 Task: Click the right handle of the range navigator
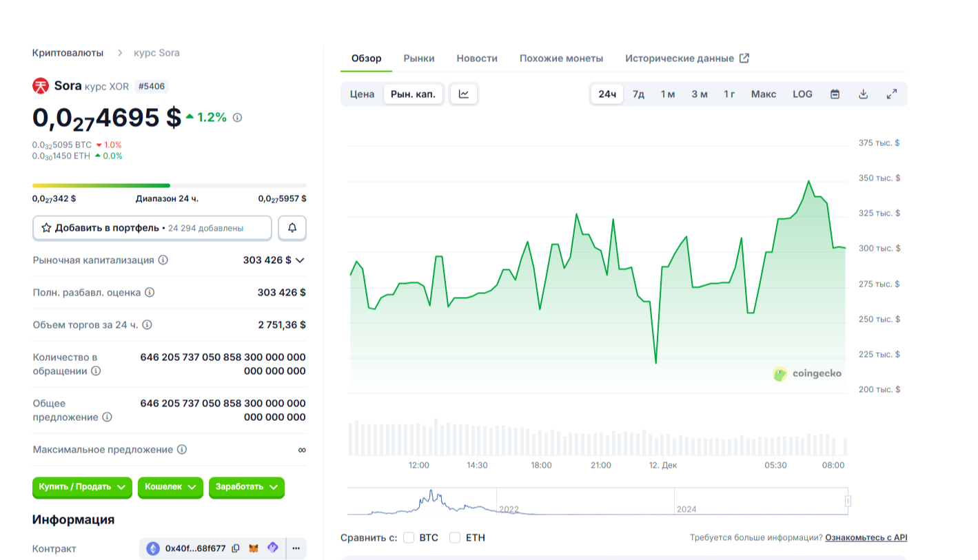848,501
